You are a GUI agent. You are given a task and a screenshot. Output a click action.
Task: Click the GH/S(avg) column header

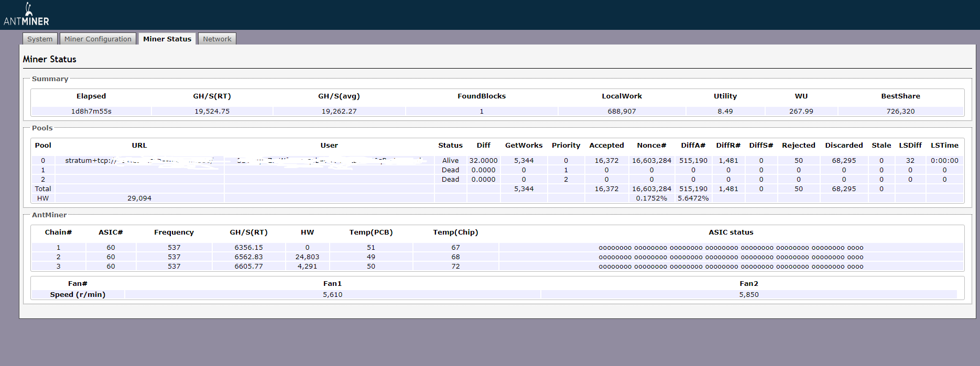pos(339,96)
